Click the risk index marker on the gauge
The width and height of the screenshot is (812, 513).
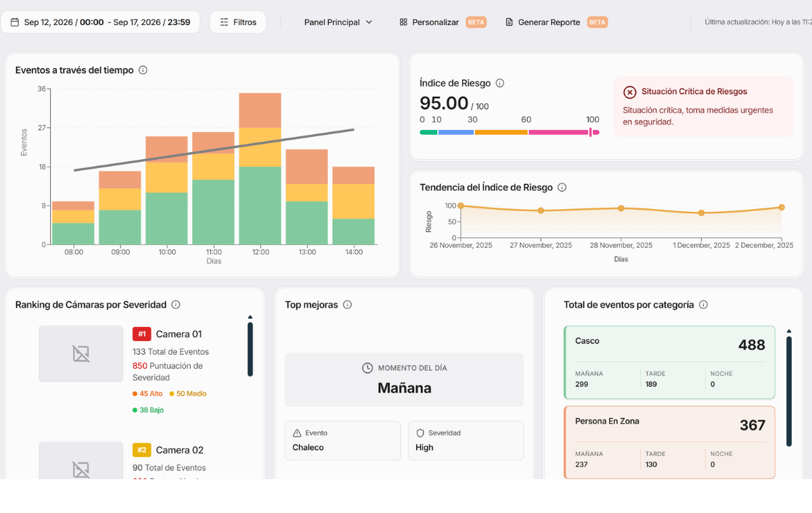pyautogui.click(x=591, y=132)
